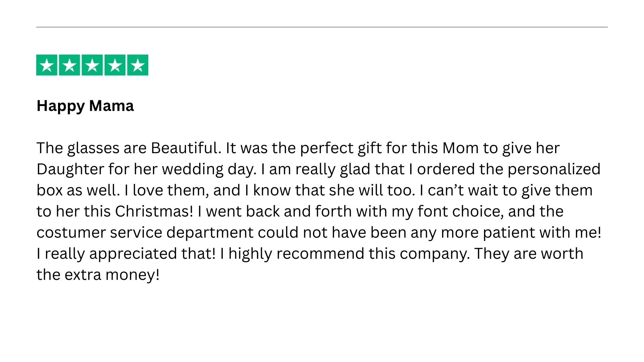
Task: Click the word "Mom" in first line
Action: [460, 148]
